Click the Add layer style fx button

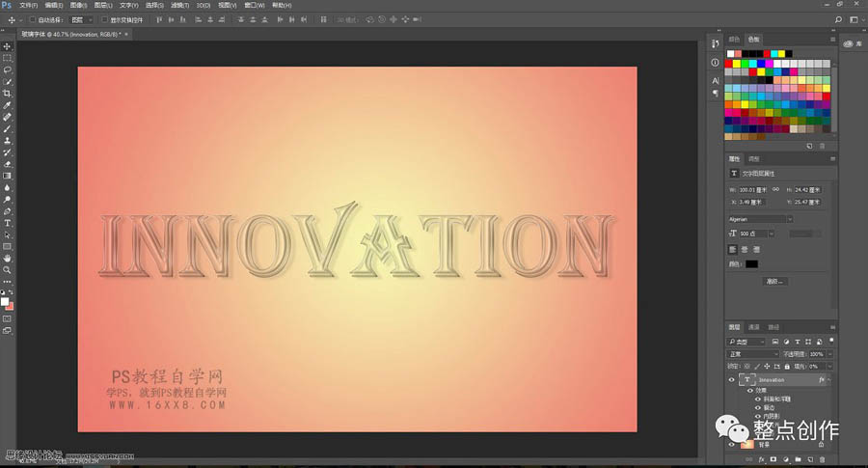(x=762, y=459)
